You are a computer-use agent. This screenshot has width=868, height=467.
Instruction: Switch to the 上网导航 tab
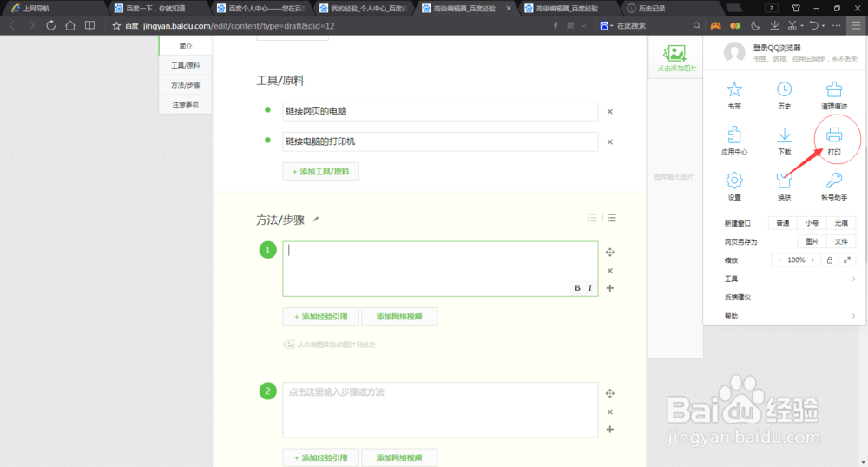point(54,9)
